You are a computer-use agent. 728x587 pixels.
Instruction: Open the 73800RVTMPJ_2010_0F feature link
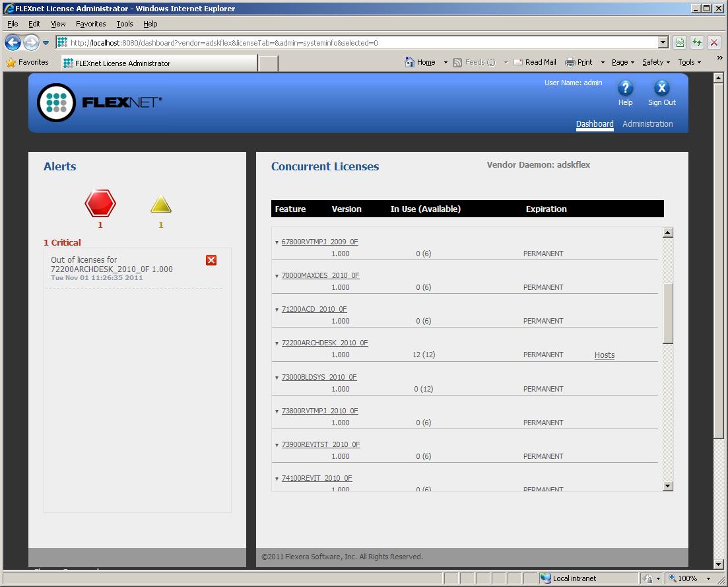(320, 411)
